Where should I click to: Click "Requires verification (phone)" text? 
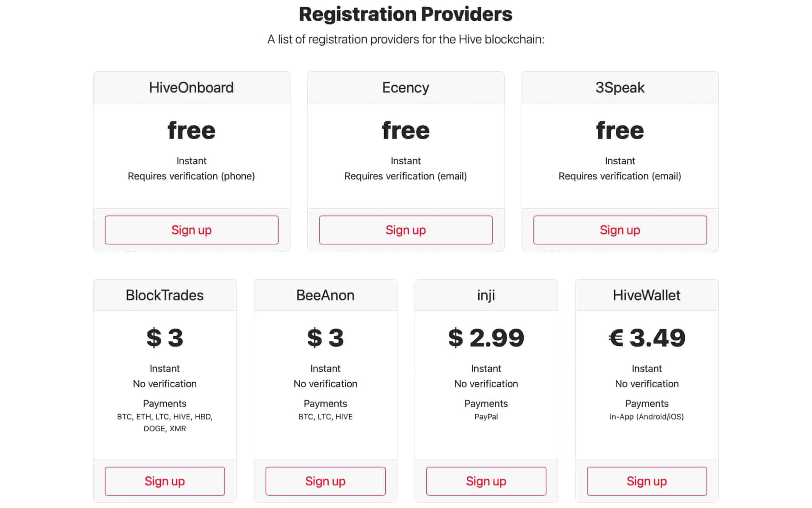coord(192,176)
